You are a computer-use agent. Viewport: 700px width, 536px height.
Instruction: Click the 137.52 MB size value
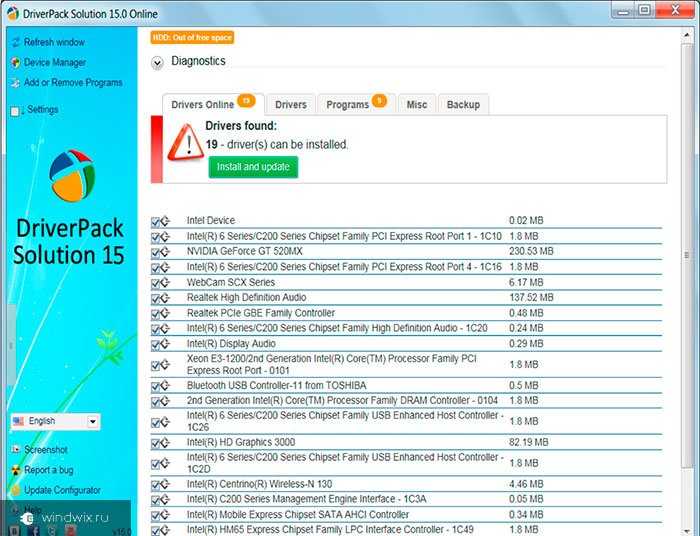pyautogui.click(x=531, y=298)
